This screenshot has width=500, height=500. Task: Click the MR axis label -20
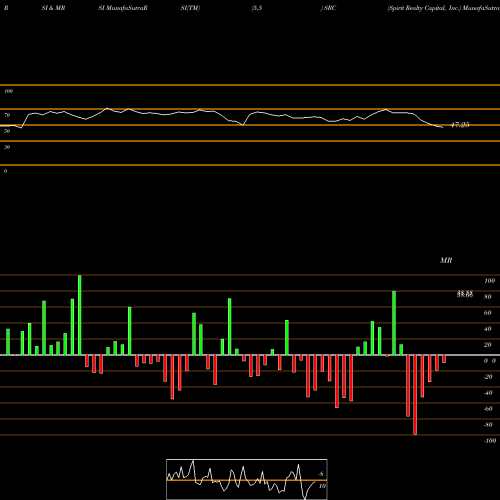pyautogui.click(x=488, y=377)
